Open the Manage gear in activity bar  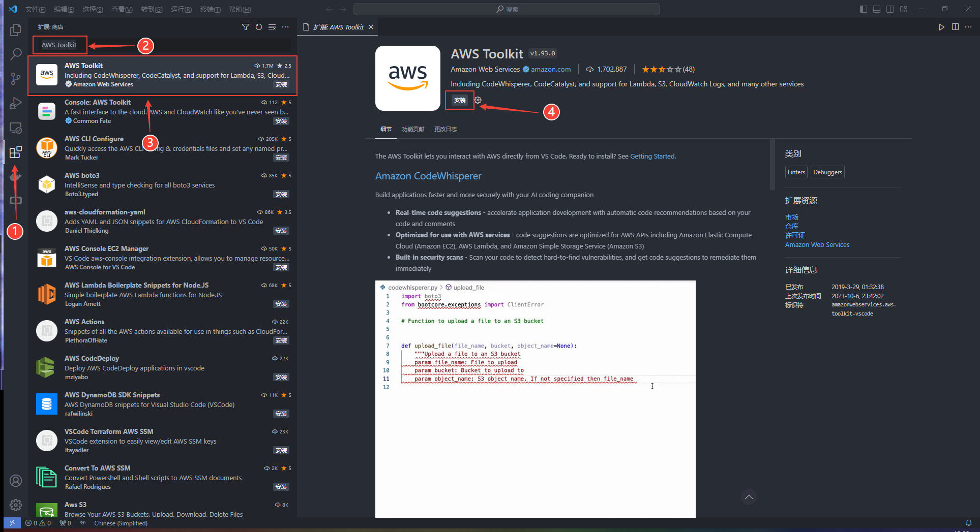[x=16, y=505]
